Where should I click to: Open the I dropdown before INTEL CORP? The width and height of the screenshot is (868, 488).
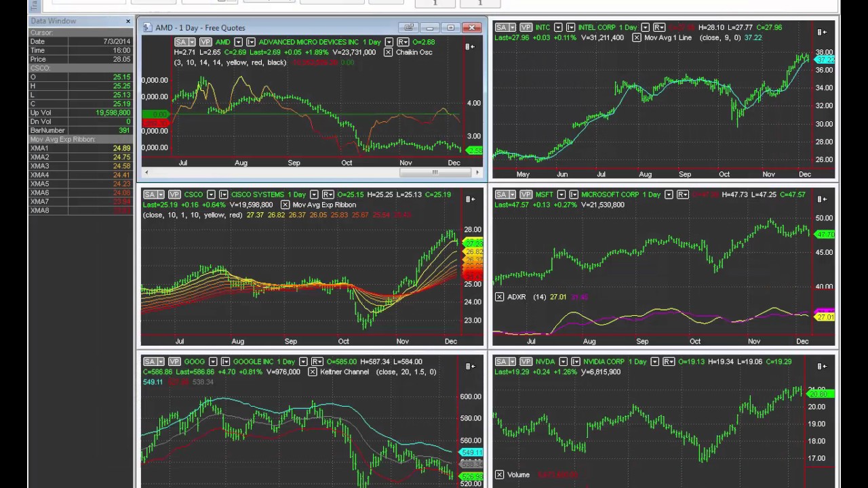click(x=571, y=28)
